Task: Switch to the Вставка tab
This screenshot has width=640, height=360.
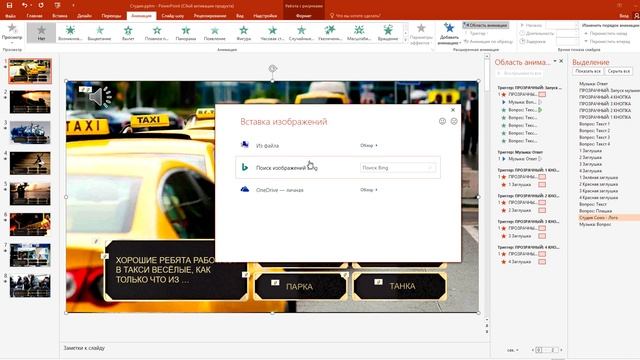Action: [60, 16]
